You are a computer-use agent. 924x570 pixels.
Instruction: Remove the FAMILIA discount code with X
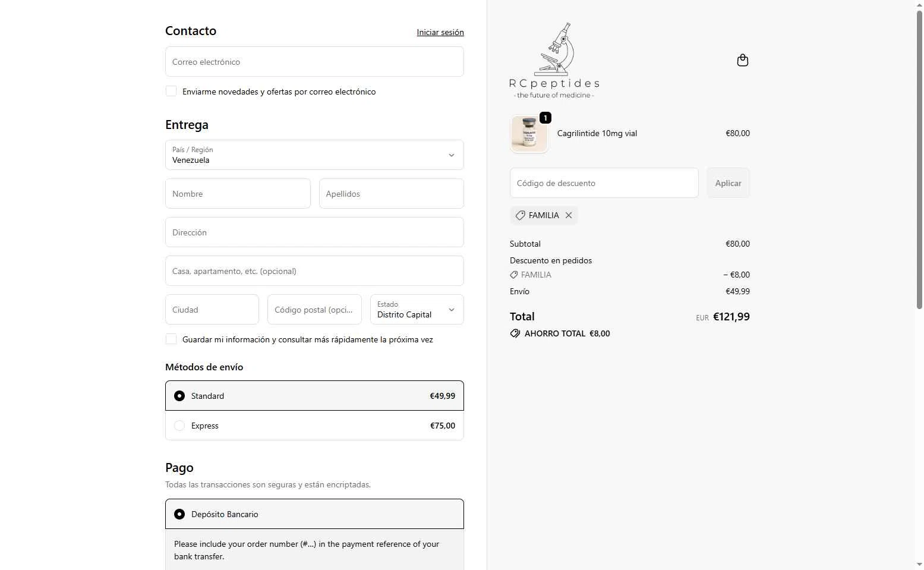569,215
